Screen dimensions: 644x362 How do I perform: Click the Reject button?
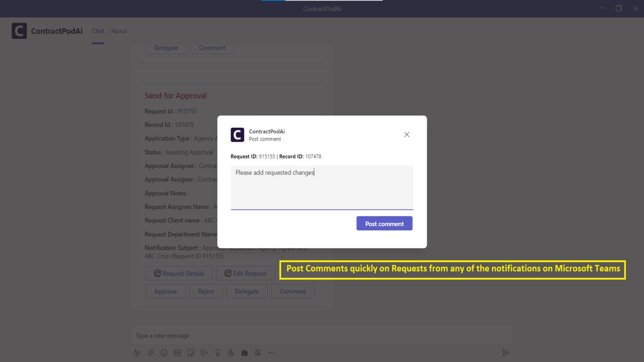[x=206, y=291]
